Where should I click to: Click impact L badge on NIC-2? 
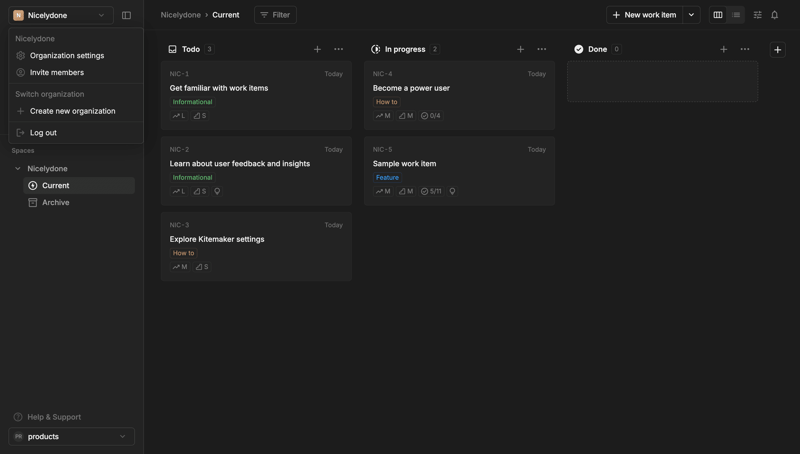[x=179, y=191]
